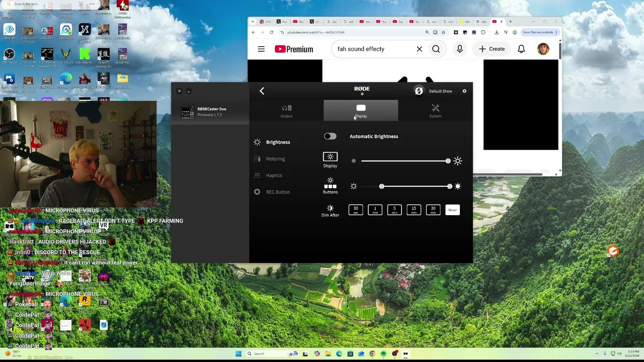The width and height of the screenshot is (644, 362).
Task: Open Chrome from the taskbar
Action: click(372, 353)
